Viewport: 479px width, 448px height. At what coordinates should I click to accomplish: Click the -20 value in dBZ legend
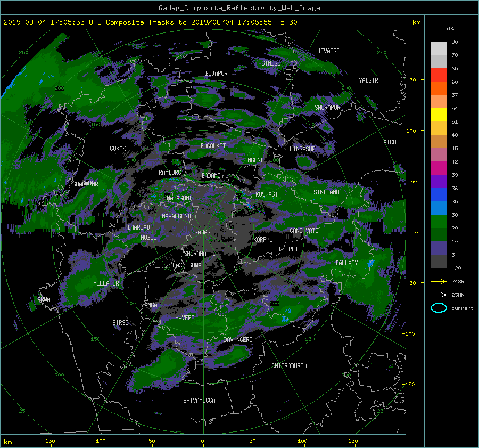[x=456, y=268]
